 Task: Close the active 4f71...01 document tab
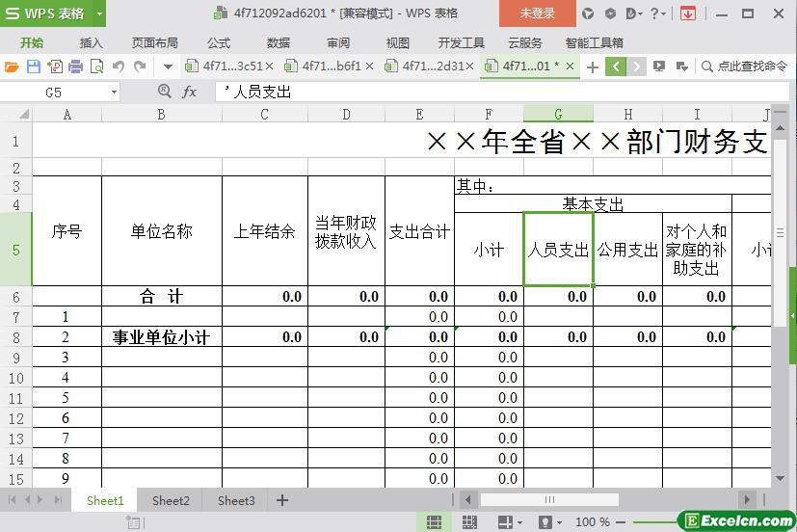570,66
